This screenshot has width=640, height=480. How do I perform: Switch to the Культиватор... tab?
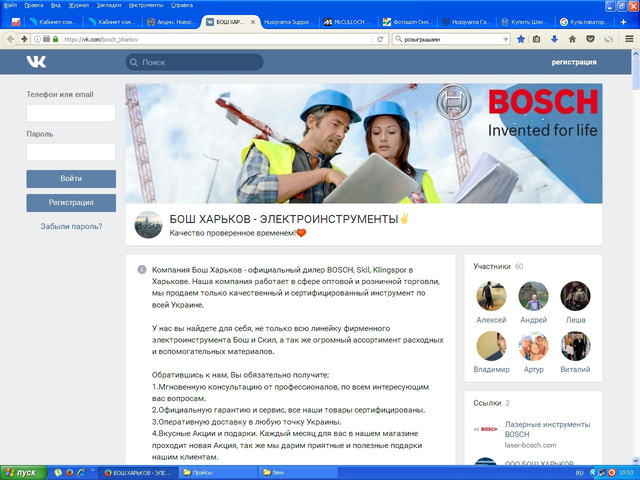click(x=585, y=22)
